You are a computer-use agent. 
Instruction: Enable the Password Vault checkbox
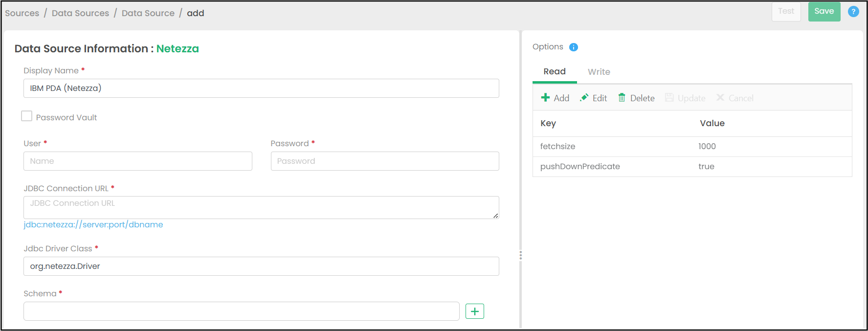(27, 116)
